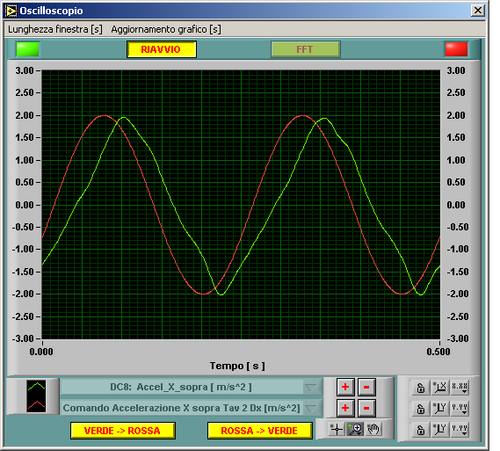Click the X-axis autoscale icon
This screenshot has height=451, width=500.
440,387
